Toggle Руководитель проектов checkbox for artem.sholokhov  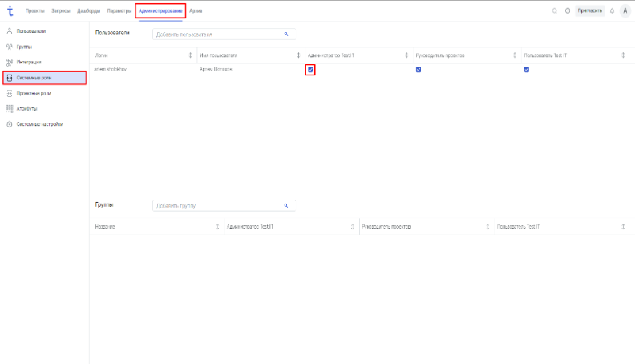419,70
